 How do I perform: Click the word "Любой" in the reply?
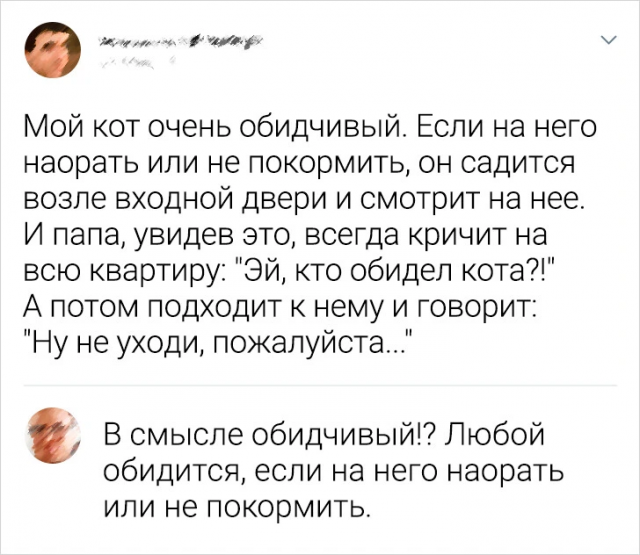coord(496,435)
